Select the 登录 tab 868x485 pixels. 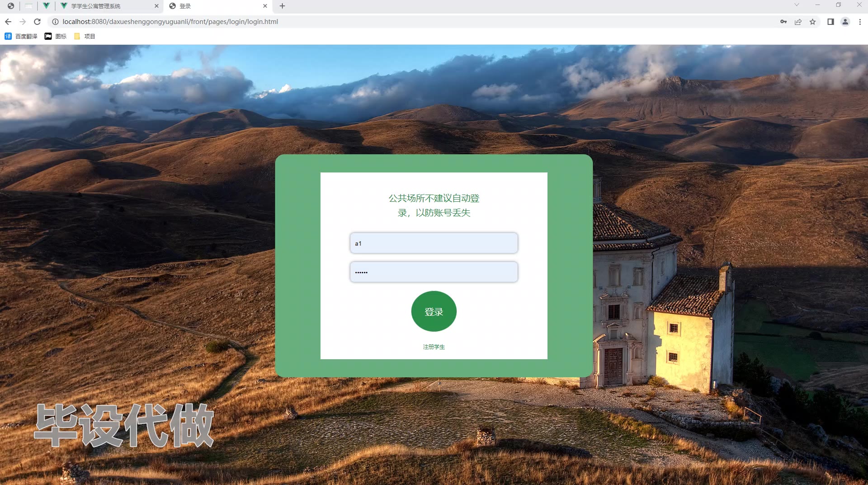point(218,6)
